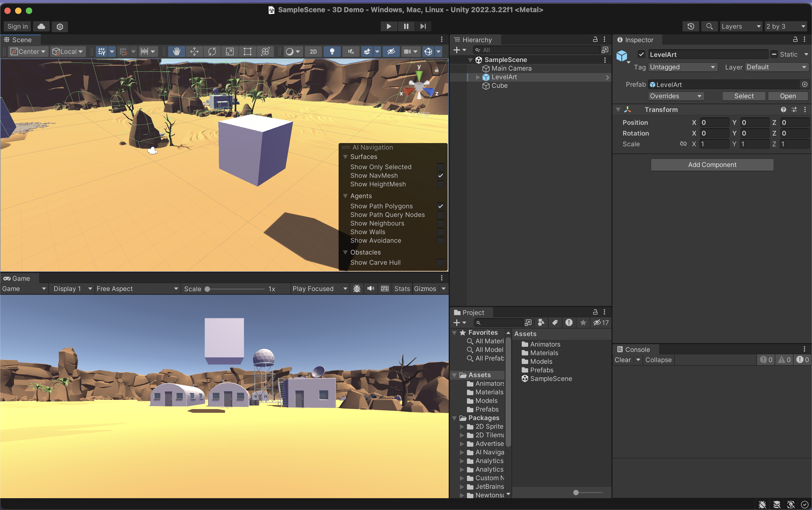Select the Rotate tool

[x=212, y=52]
